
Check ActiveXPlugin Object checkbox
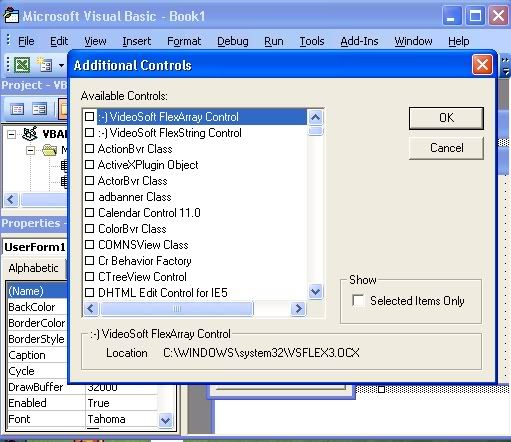pos(89,164)
